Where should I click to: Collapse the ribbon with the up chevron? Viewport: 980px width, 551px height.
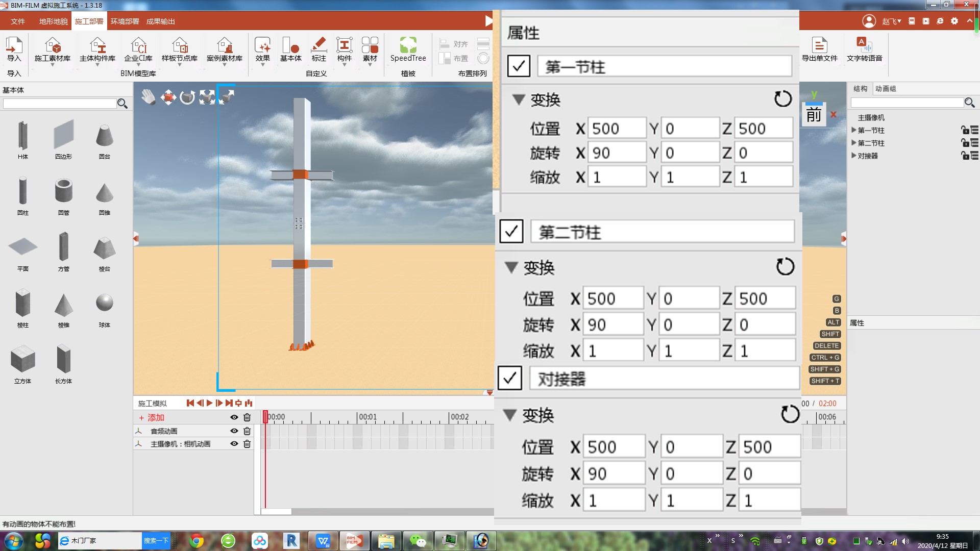click(x=969, y=21)
